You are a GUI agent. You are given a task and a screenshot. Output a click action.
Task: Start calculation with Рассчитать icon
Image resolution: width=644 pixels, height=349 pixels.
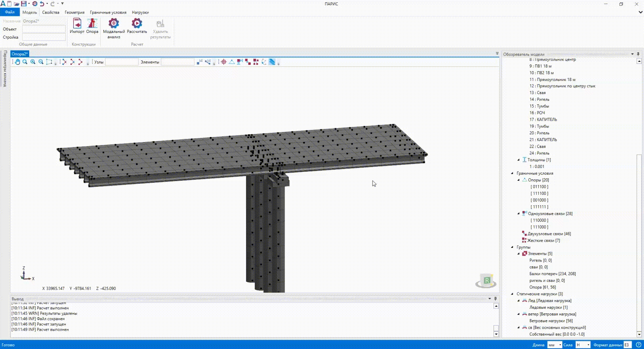137,26
